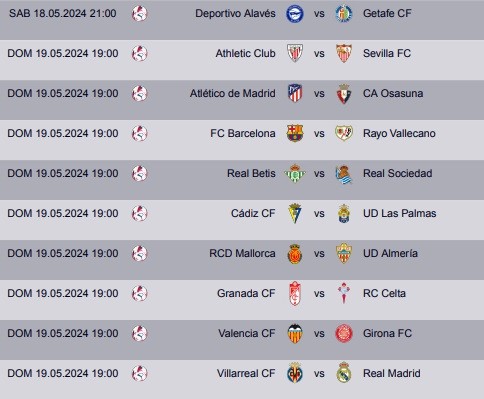Click the Villarreal CF yellow crest
Image resolution: width=484 pixels, height=399 pixels.
tap(295, 373)
